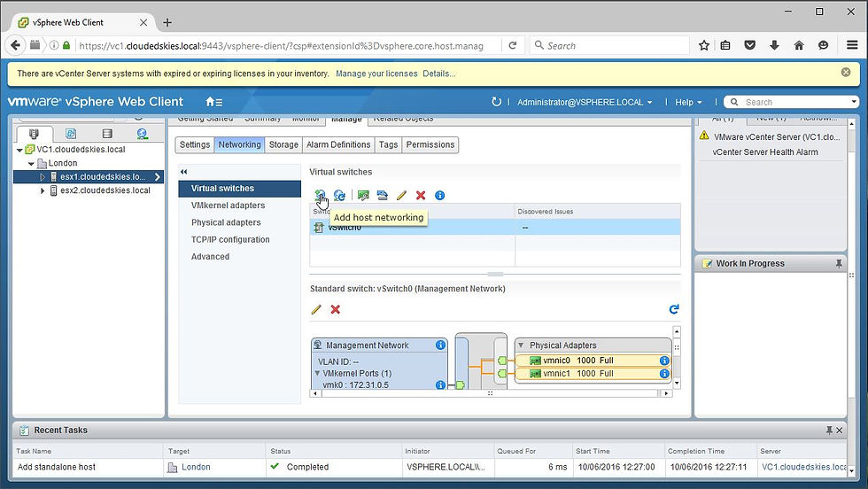Open the browser downloads arrow icon
This screenshot has width=868, height=489.
tap(774, 45)
